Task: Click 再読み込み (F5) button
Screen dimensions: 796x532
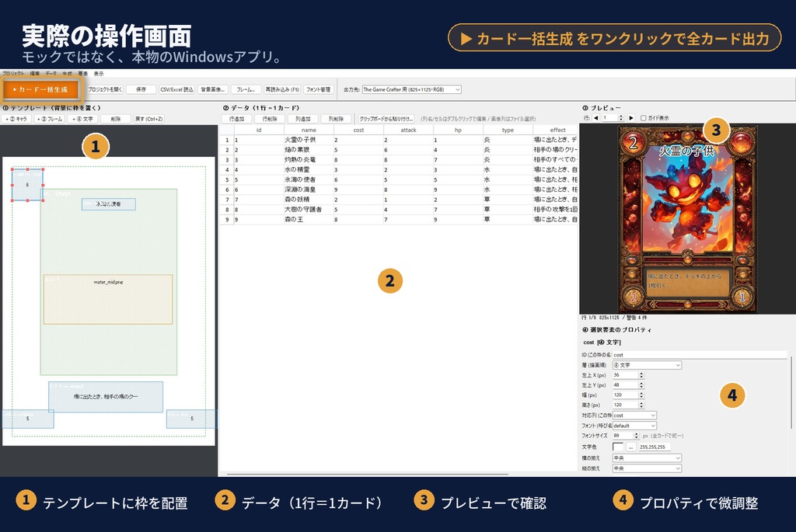Action: pyautogui.click(x=282, y=89)
